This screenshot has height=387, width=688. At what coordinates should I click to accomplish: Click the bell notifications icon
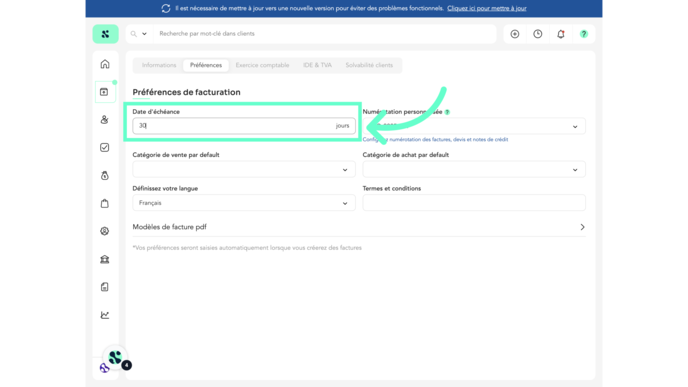(x=561, y=34)
